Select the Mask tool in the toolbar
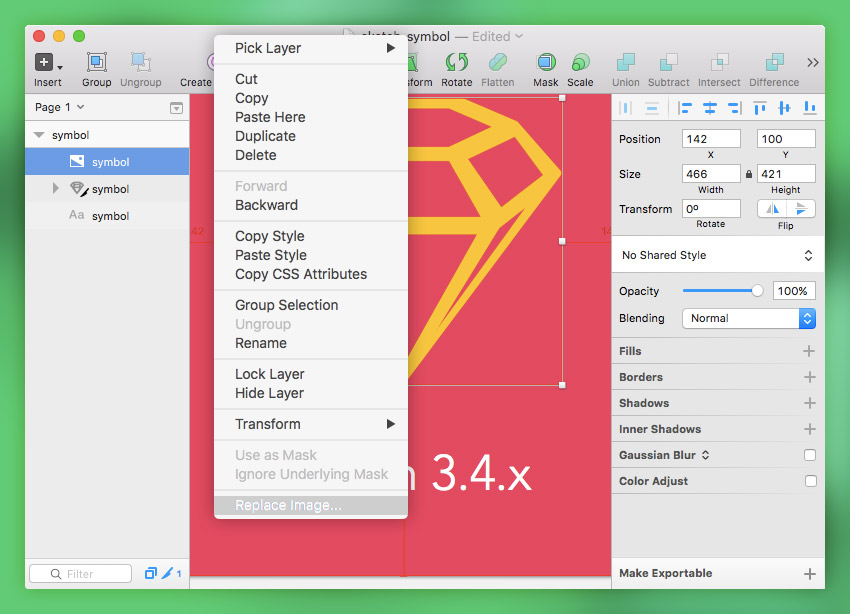This screenshot has width=850, height=614. (x=545, y=63)
